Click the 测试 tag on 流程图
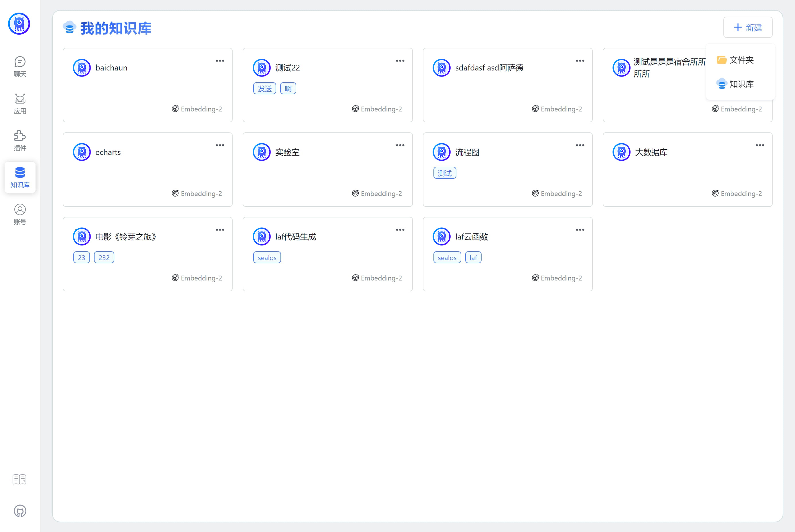 point(445,173)
